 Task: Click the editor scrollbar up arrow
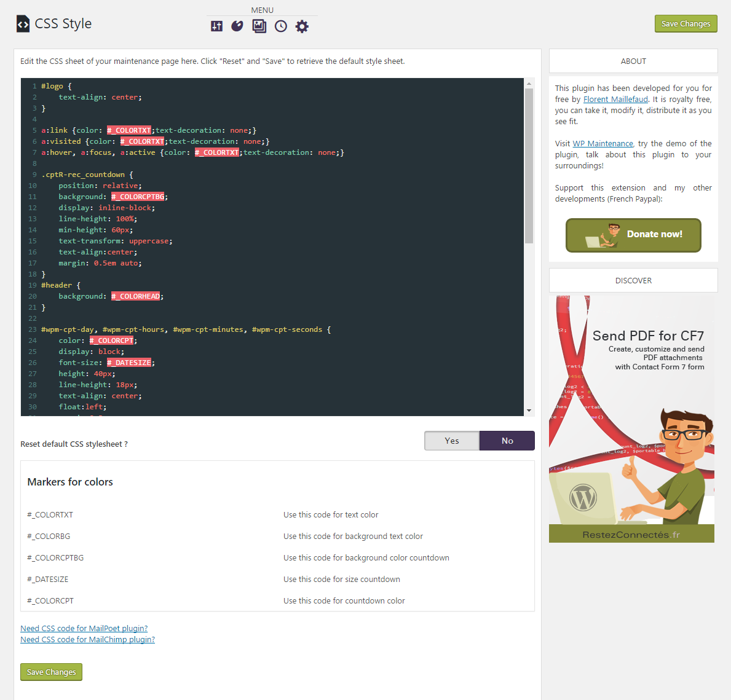coord(529,83)
